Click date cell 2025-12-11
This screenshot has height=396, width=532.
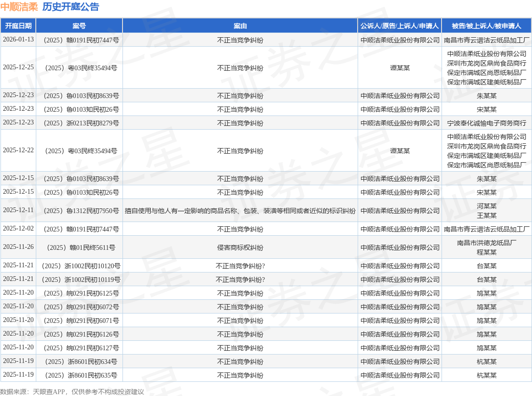[x=18, y=210]
